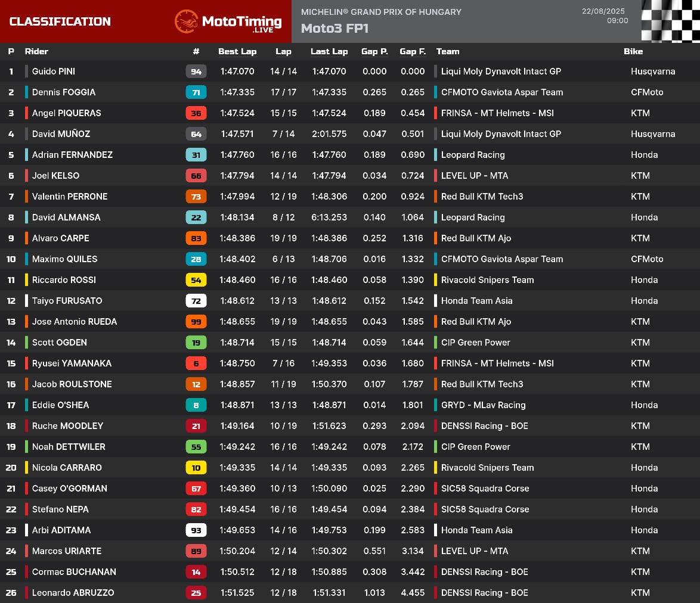Click CFMoto in Dennis Foggia's row
The image size is (700, 603).
[x=647, y=92]
